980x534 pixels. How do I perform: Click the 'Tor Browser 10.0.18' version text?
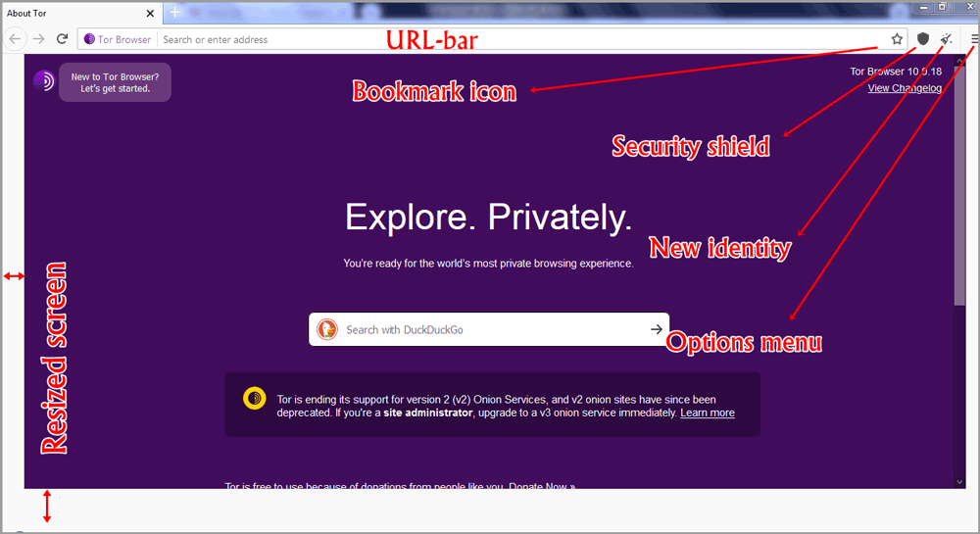[896, 72]
